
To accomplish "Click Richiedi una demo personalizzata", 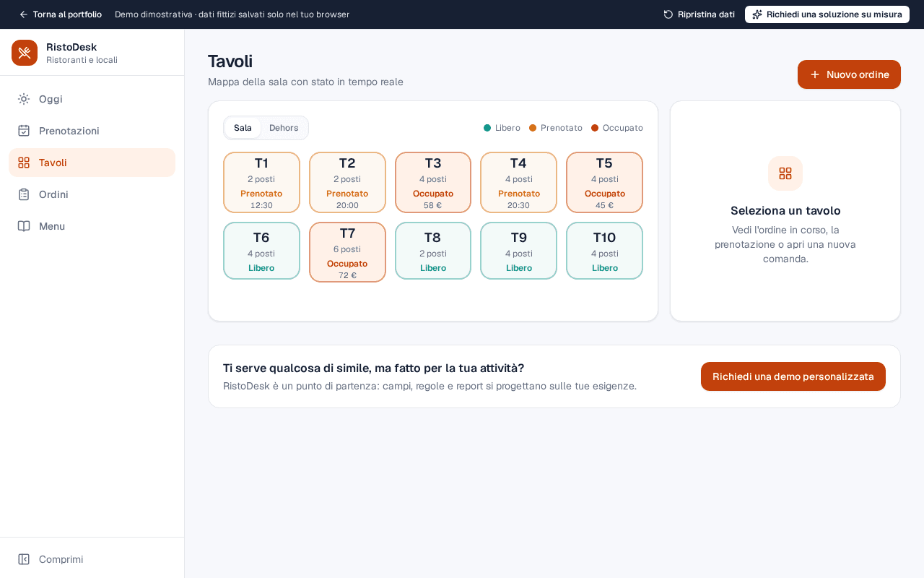I will (793, 376).
